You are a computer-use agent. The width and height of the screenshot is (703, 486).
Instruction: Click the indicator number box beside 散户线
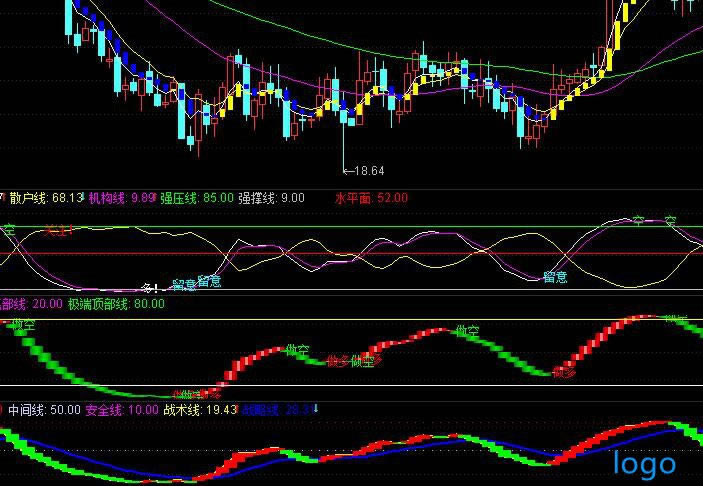pos(3,198)
